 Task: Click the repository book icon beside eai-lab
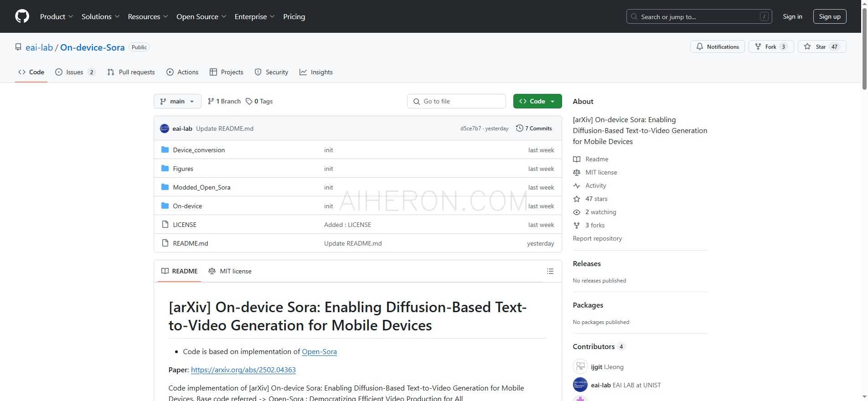coord(18,47)
